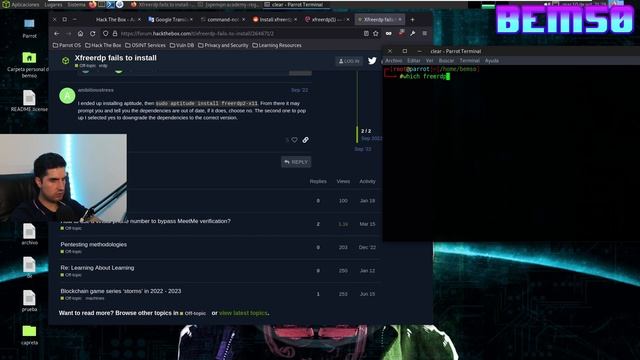
Task: Open Ayuda menu in Parrot Terminal
Action: pyautogui.click(x=491, y=60)
